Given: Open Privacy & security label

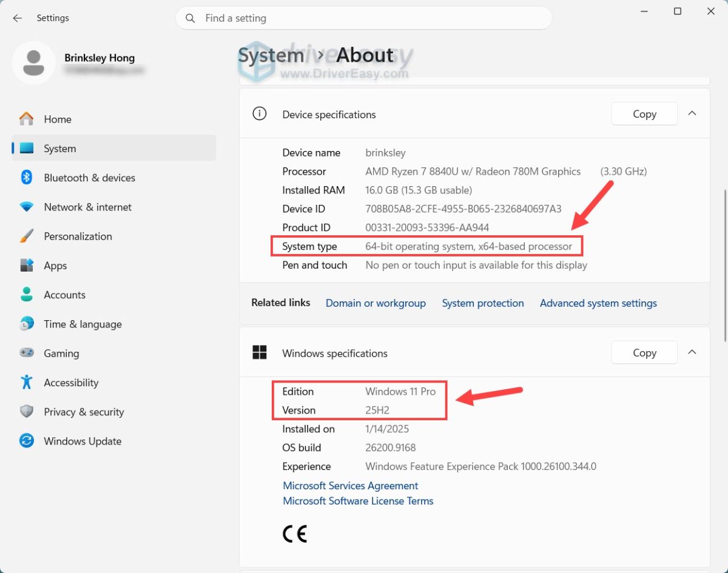Looking at the screenshot, I should coord(84,412).
